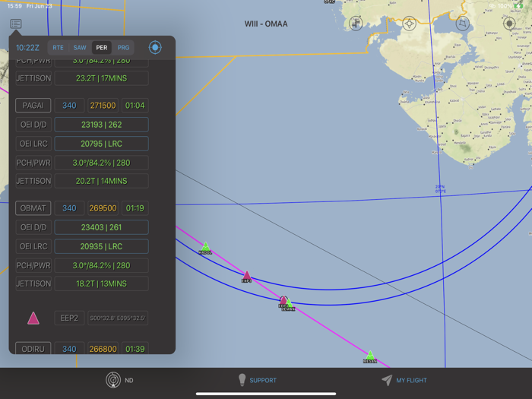Open the ND radar icon
Viewport: 532px width, 399px height.
pos(113,380)
